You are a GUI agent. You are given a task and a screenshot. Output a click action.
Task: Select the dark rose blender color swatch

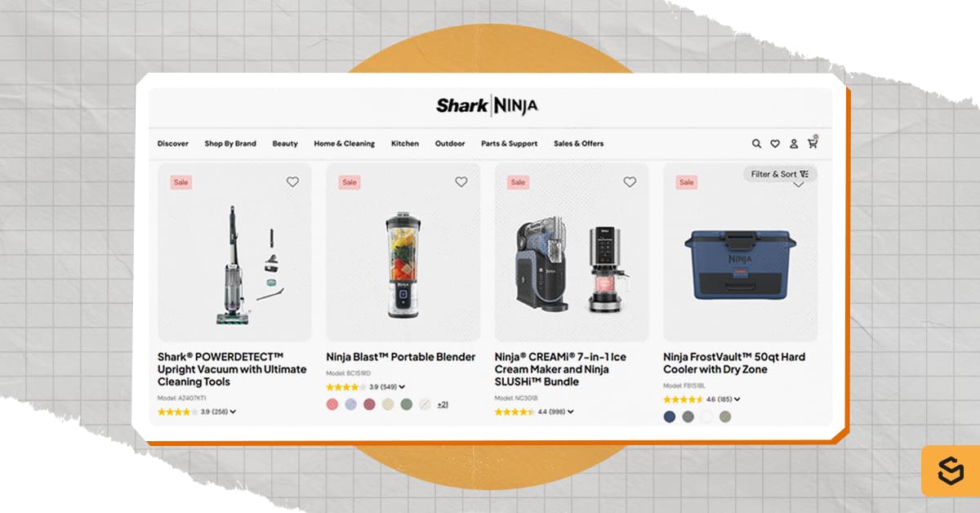click(369, 404)
